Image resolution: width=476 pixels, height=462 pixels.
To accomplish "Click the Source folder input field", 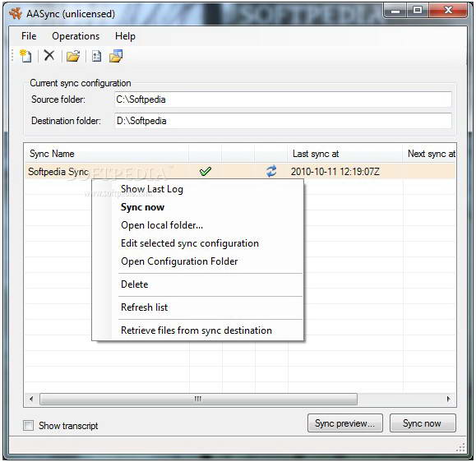I will click(x=283, y=99).
